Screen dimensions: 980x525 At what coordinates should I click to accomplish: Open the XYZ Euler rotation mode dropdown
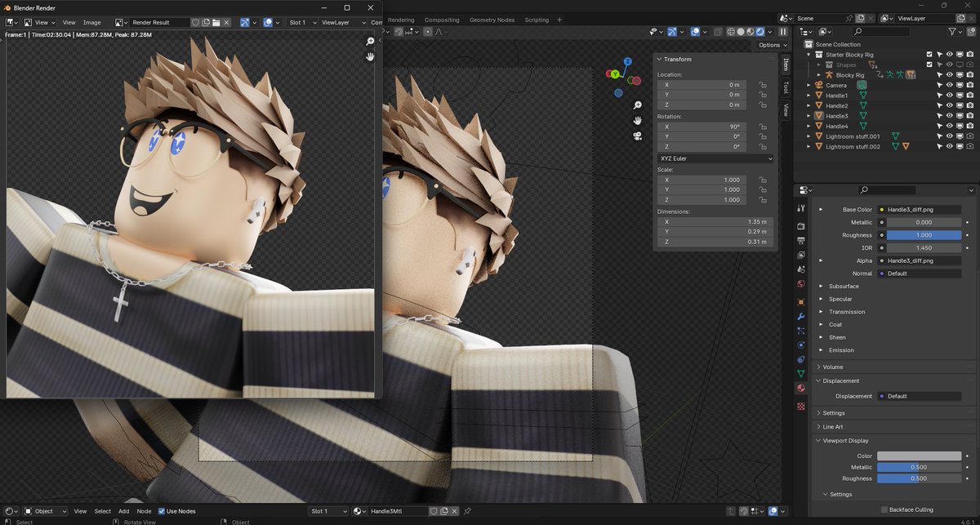(715, 158)
